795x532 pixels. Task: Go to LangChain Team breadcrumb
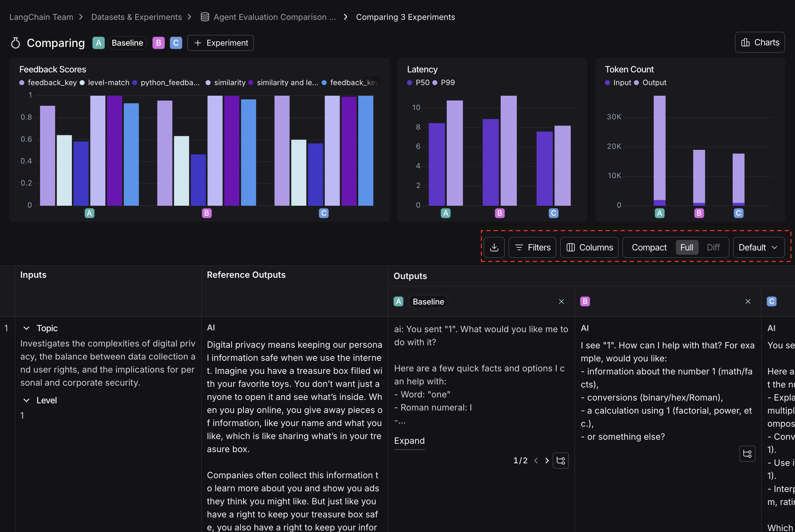point(41,17)
